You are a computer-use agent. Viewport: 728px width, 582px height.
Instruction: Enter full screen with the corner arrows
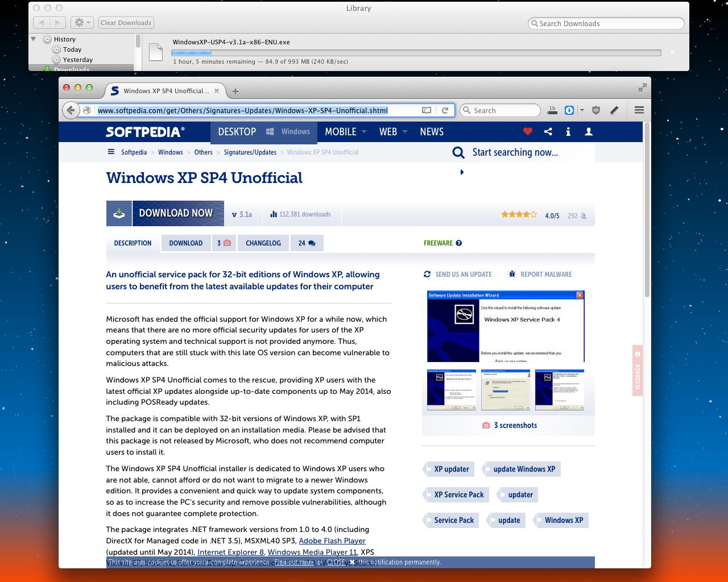(x=642, y=88)
